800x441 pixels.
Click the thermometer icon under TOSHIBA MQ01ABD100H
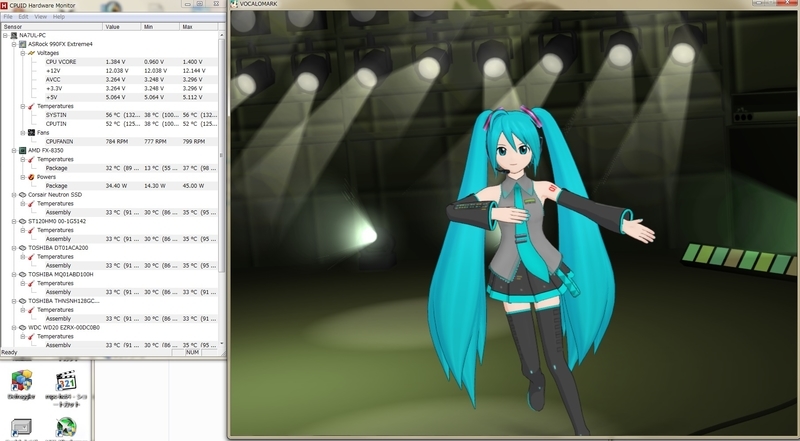pyautogui.click(x=31, y=283)
